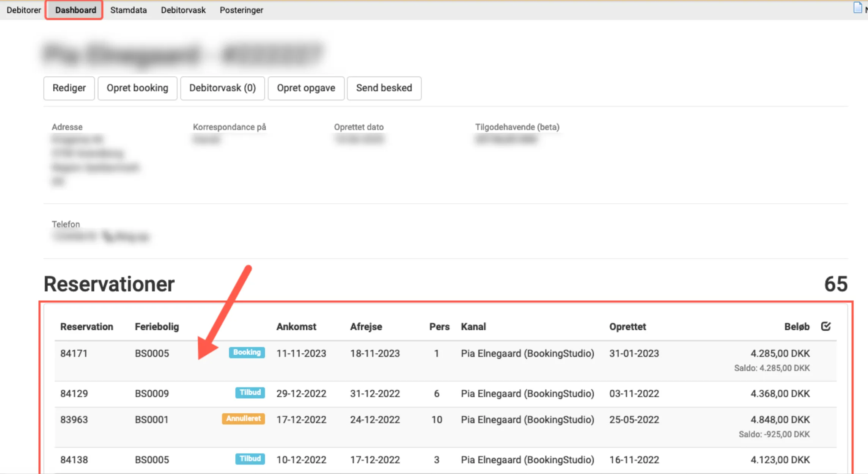This screenshot has width=868, height=474.
Task: Click the Tilbud badge on reservation 84138
Action: coord(250,459)
